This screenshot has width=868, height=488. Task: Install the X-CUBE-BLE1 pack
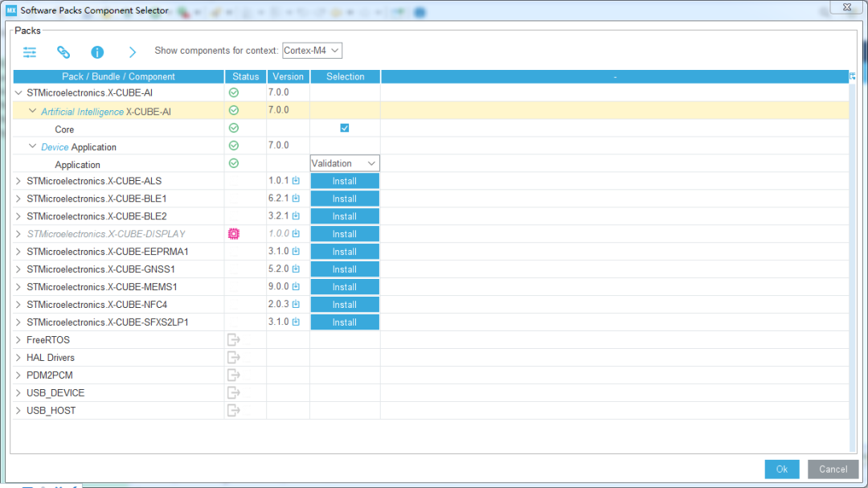click(344, 199)
